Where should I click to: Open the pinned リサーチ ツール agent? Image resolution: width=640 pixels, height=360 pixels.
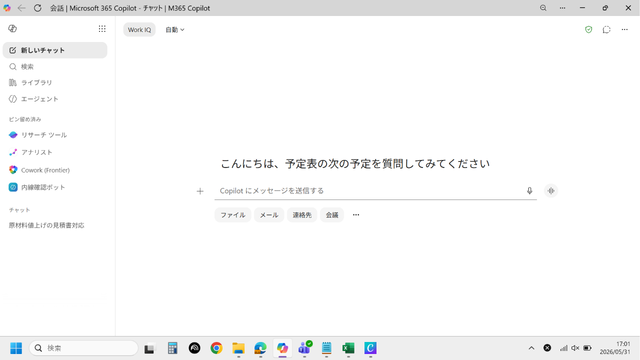pos(55,135)
